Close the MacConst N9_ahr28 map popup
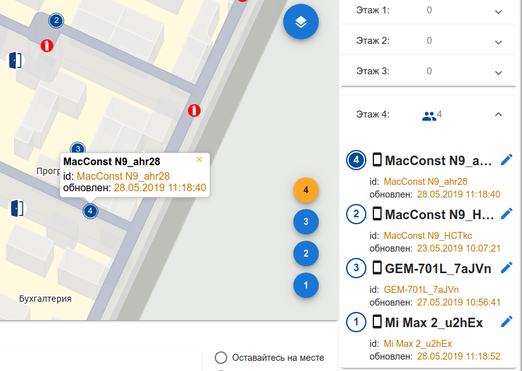Screen dimensions: 522x371 (199, 160)
